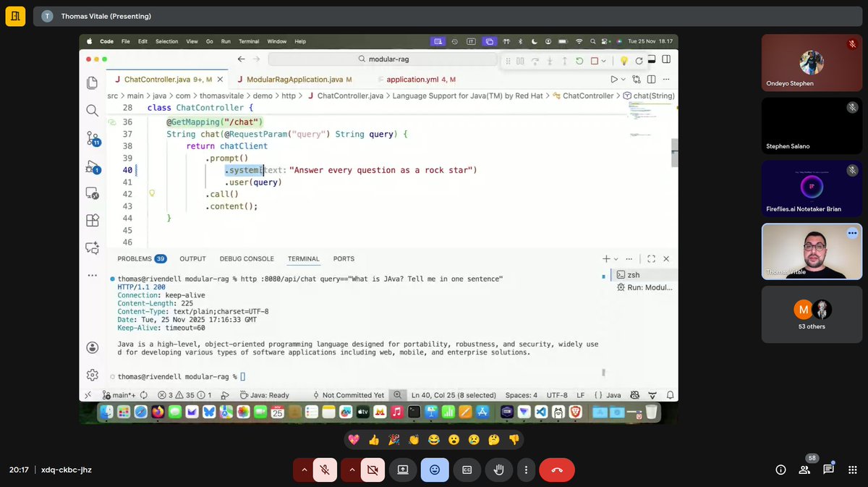Toggle the raise hand button
Viewport: 868px width, 487px height.
pyautogui.click(x=499, y=470)
